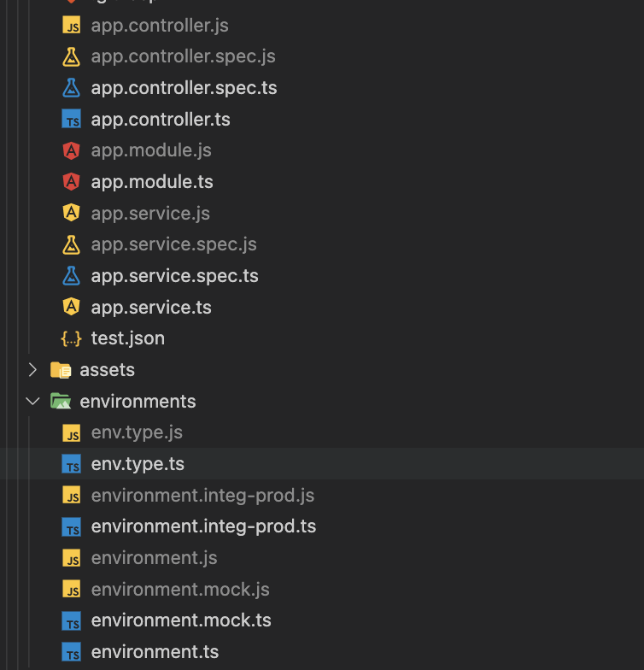Click the green environments folder icon
Image resolution: width=644 pixels, height=670 pixels.
click(61, 402)
